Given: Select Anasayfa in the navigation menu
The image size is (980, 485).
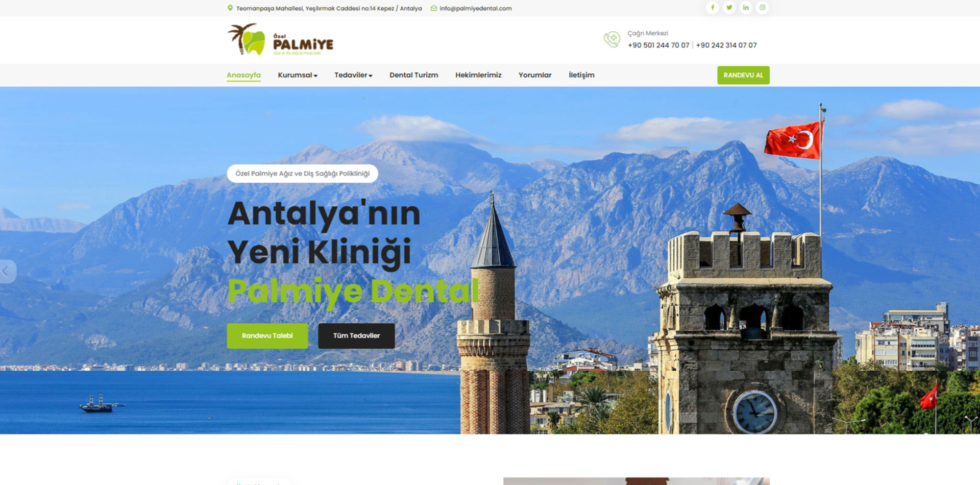Looking at the screenshot, I should 243,75.
